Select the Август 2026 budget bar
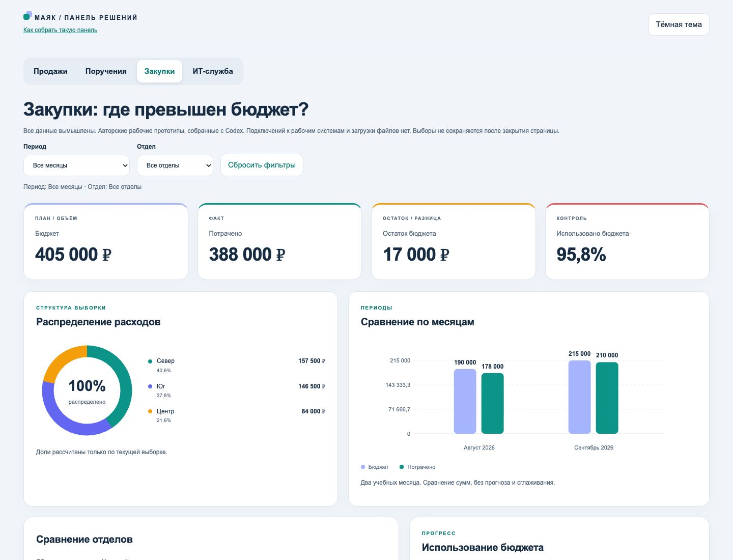The height and width of the screenshot is (560, 733). coord(465,401)
